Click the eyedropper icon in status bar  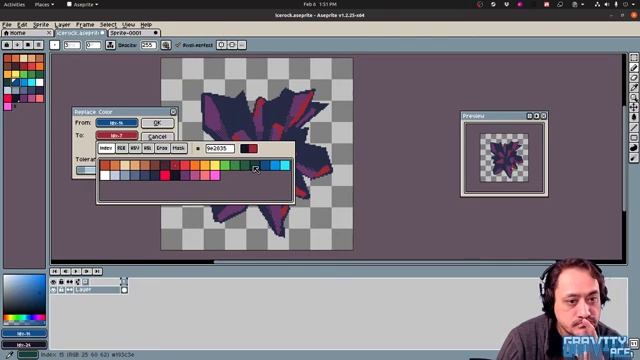click(9, 355)
